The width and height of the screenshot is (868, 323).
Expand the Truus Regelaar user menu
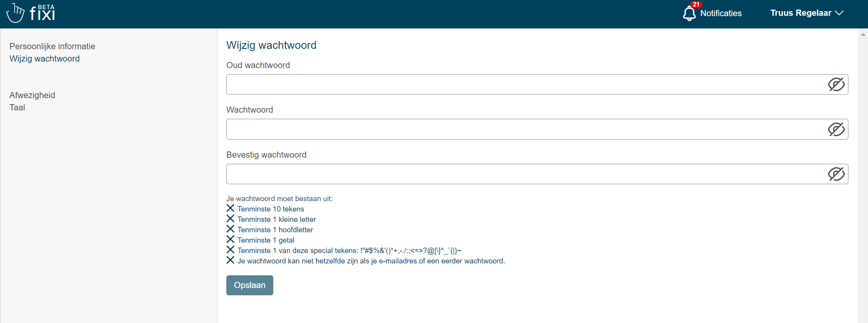807,13
